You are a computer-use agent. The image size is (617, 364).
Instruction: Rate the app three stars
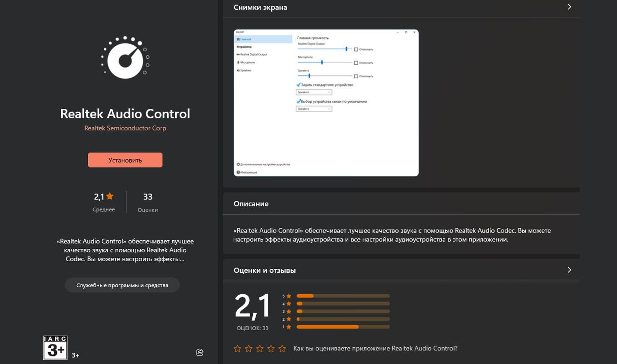[x=260, y=349]
